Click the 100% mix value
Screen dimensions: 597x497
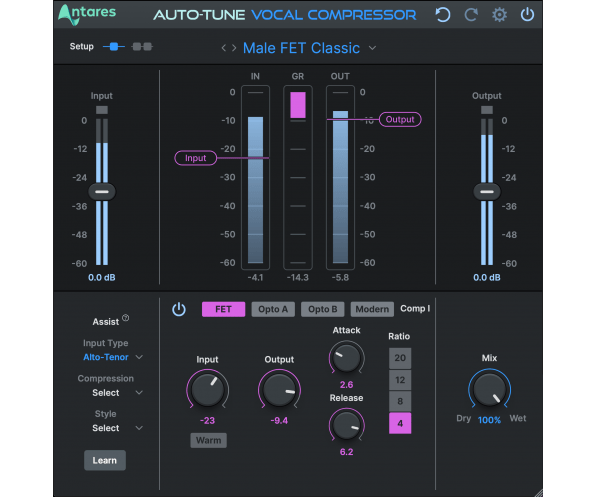coord(489,420)
